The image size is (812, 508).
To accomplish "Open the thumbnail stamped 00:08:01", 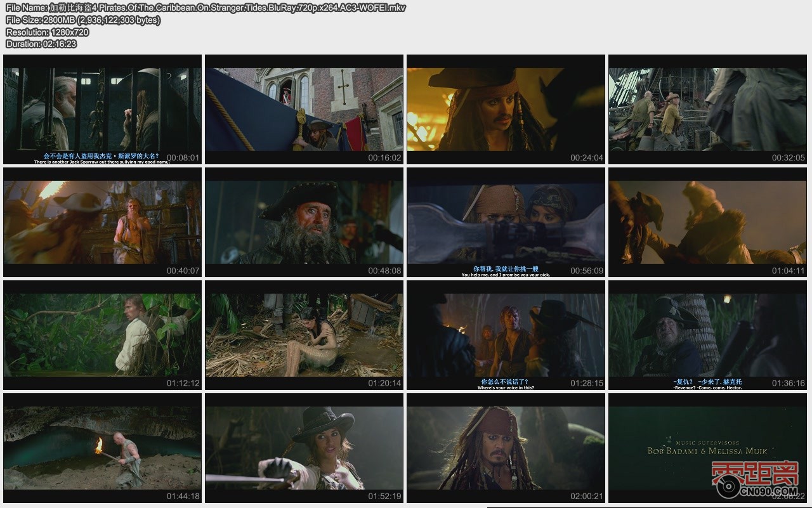I will tap(102, 109).
